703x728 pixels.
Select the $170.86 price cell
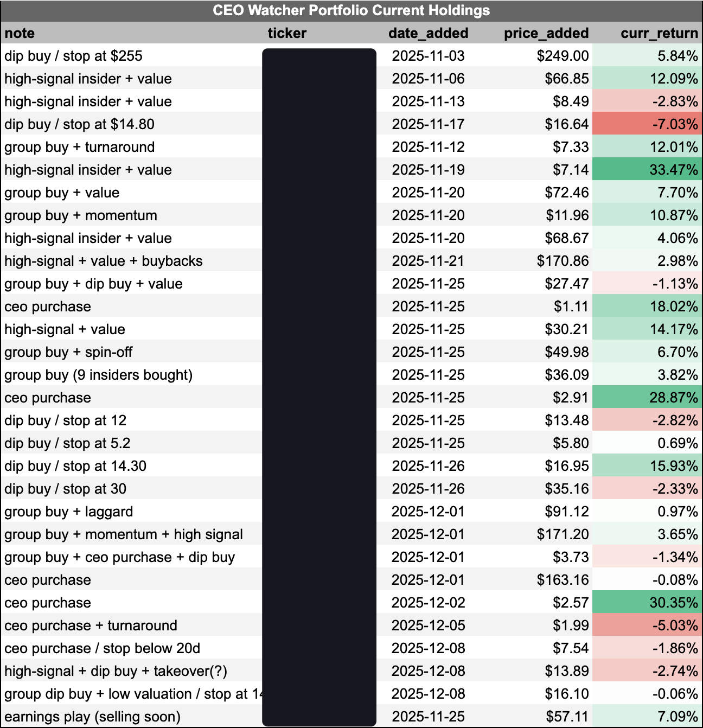pos(563,261)
